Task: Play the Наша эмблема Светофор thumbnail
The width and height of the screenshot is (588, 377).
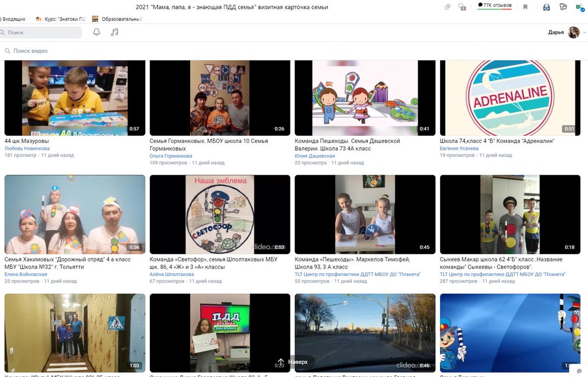Action: coord(220,214)
